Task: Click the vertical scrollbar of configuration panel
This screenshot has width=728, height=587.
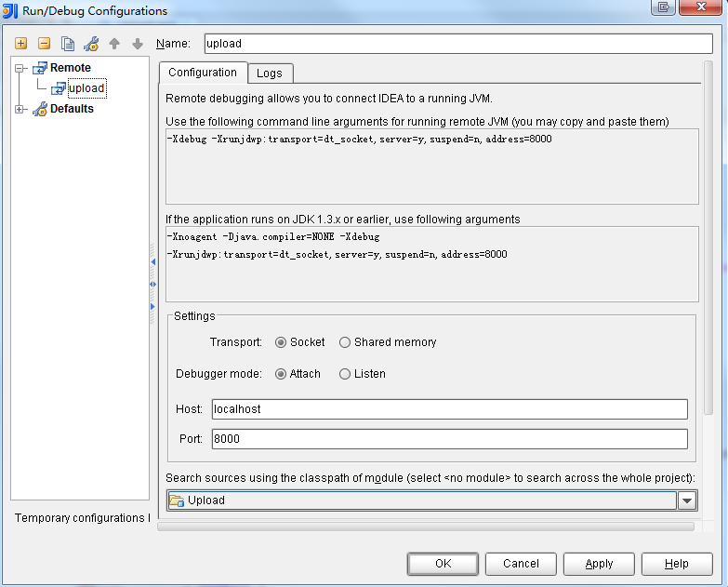Action: [x=708, y=237]
